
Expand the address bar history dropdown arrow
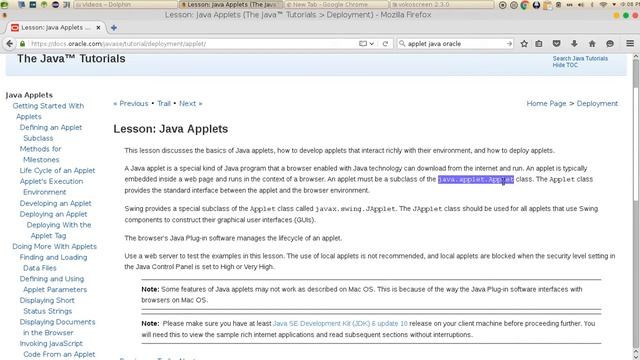click(371, 44)
